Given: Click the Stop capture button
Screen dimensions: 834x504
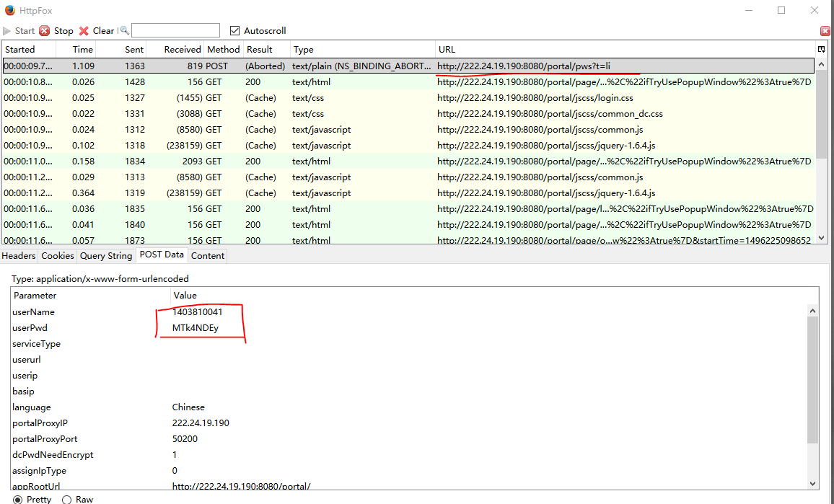Looking at the screenshot, I should point(56,31).
